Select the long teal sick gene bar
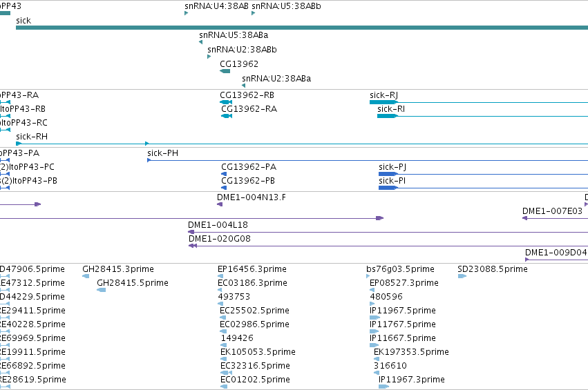Viewport: 588px width, 390px height. [302, 28]
